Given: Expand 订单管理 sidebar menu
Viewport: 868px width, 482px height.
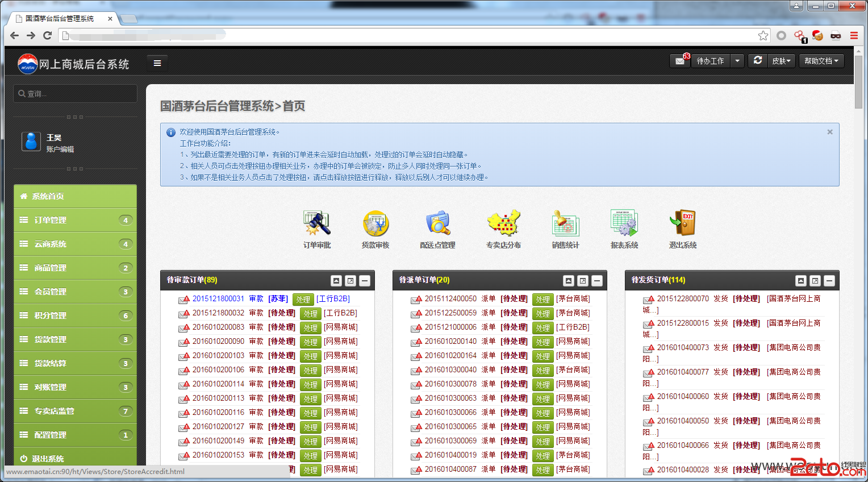Looking at the screenshot, I should (75, 220).
